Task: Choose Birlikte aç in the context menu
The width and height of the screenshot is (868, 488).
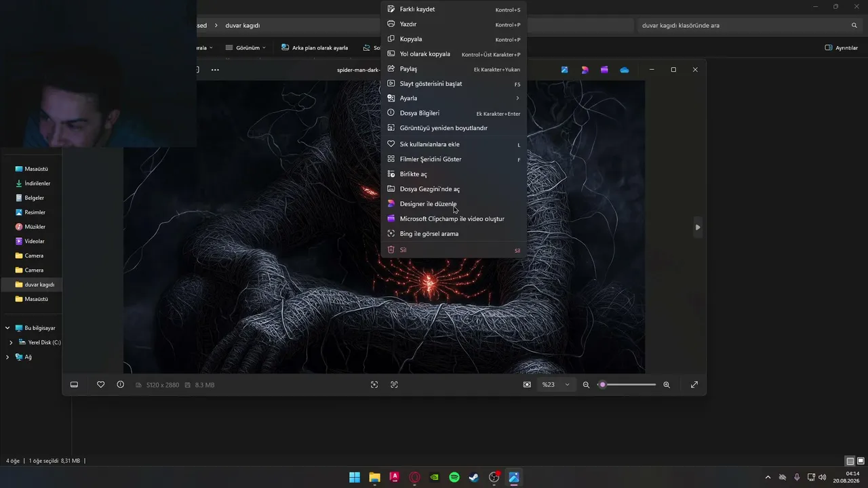Action: [454, 174]
